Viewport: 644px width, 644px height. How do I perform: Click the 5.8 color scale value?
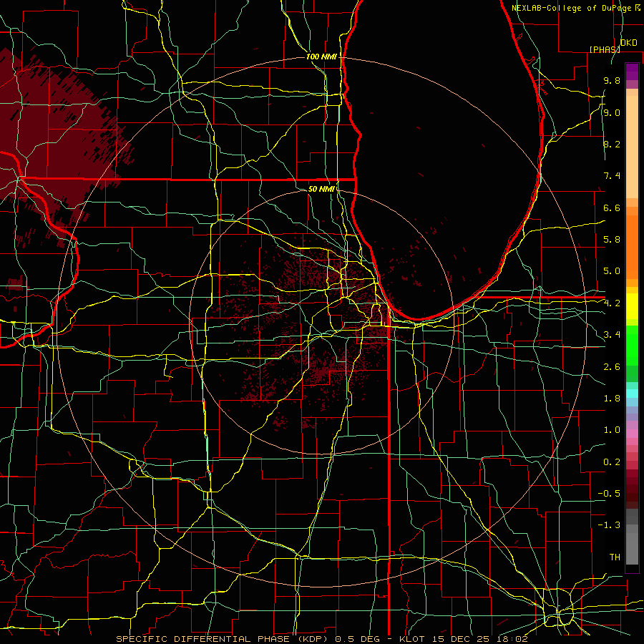(x=612, y=240)
